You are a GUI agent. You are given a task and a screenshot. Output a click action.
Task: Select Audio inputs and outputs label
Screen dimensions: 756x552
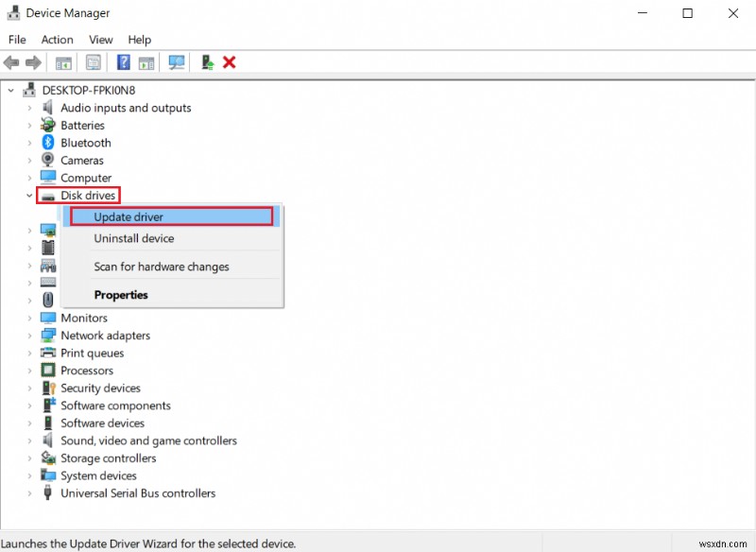coord(126,108)
